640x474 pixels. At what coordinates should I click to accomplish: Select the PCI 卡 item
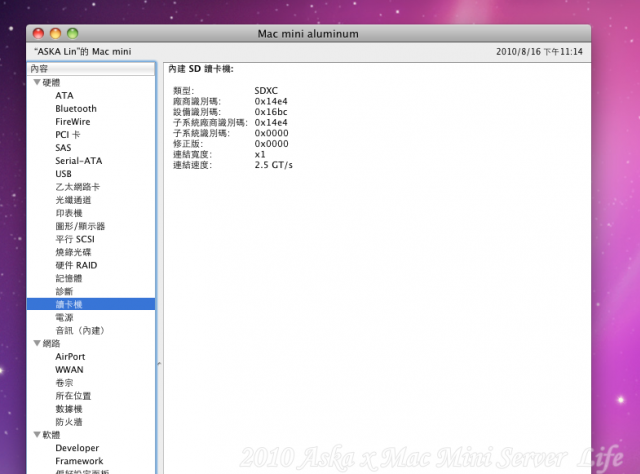[68, 135]
